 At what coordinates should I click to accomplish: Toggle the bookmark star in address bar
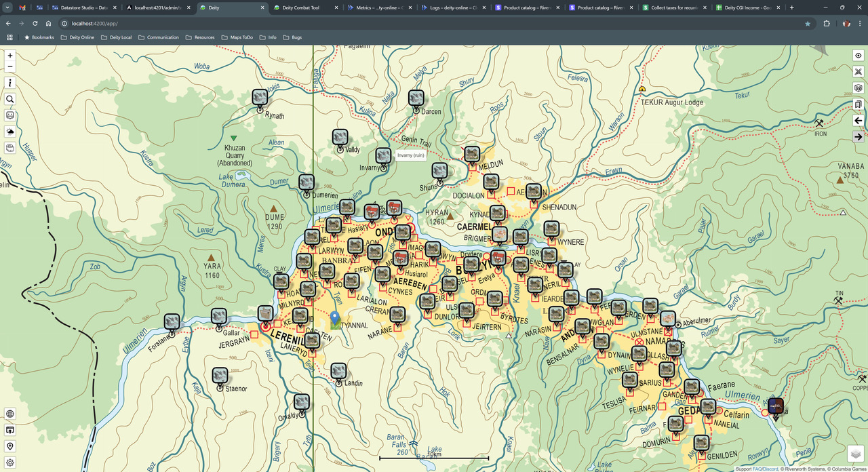(807, 23)
